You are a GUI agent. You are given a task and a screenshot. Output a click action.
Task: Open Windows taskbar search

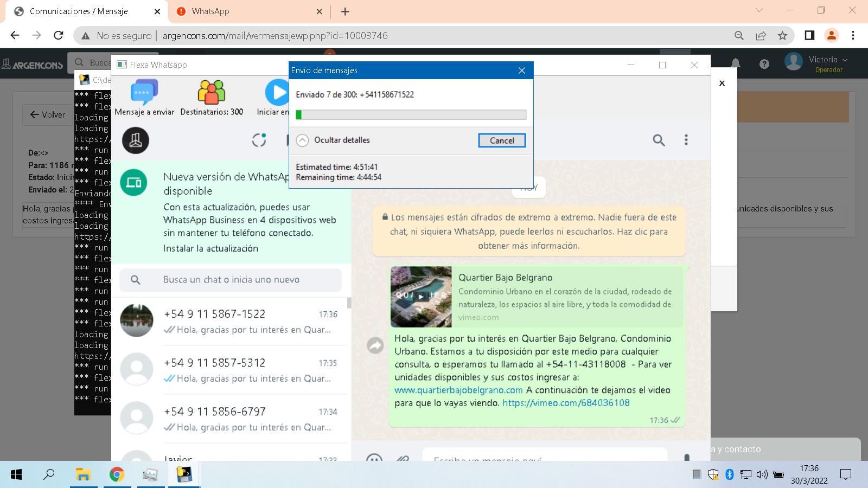coord(49,474)
